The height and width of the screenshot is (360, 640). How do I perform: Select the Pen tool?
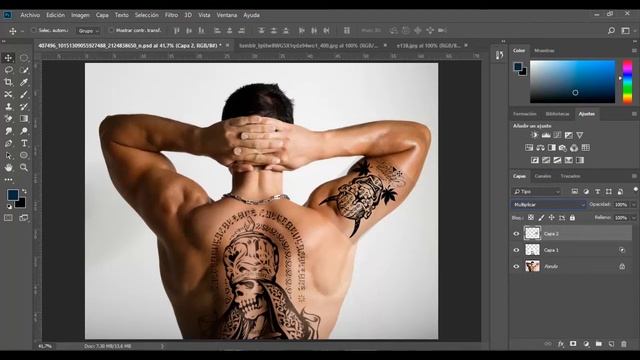[x=8, y=143]
